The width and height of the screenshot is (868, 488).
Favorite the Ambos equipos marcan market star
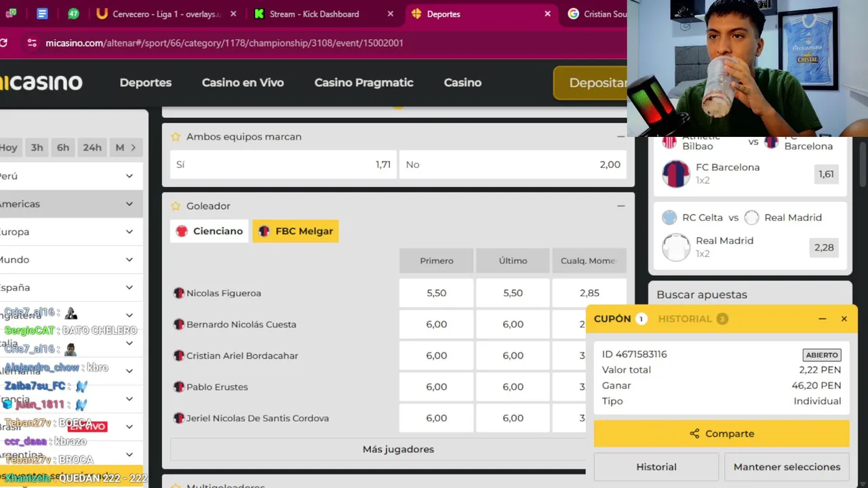pos(176,136)
